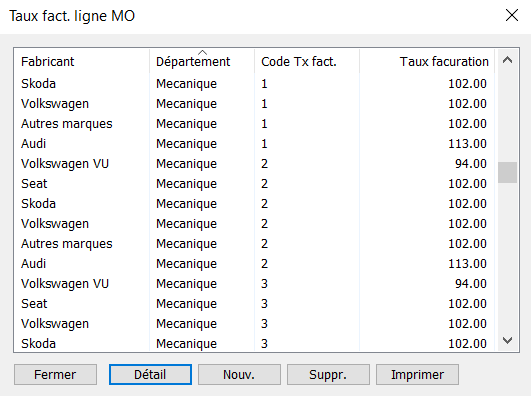The height and width of the screenshot is (396, 531).
Task: Click Mecanique in the Seat code 2 row
Action: (186, 184)
